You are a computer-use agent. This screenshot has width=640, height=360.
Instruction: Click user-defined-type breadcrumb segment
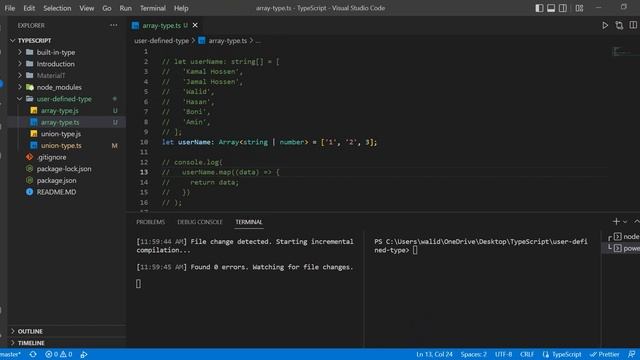click(162, 41)
